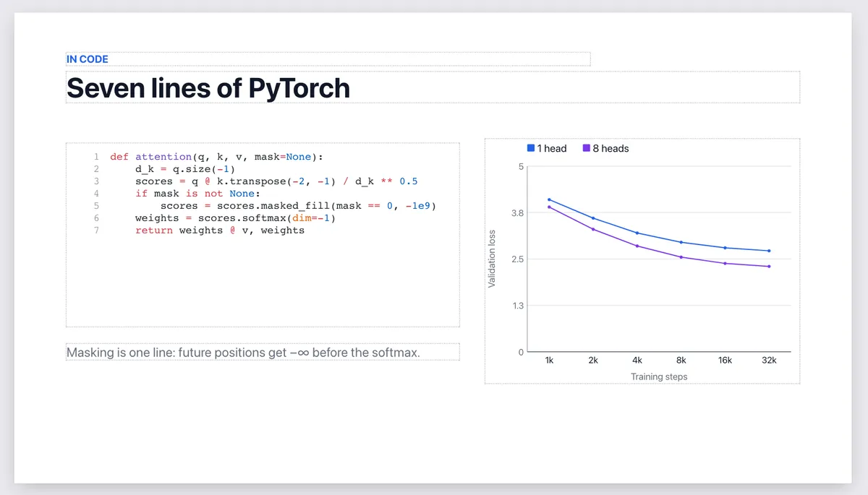Select the 'Seven lines of PyTorch' title

pos(208,88)
